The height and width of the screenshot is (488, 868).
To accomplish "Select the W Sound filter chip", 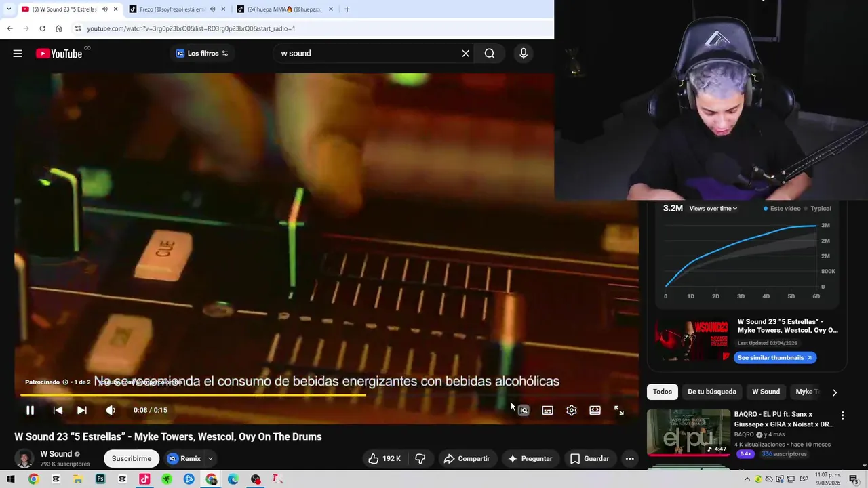I will (766, 392).
